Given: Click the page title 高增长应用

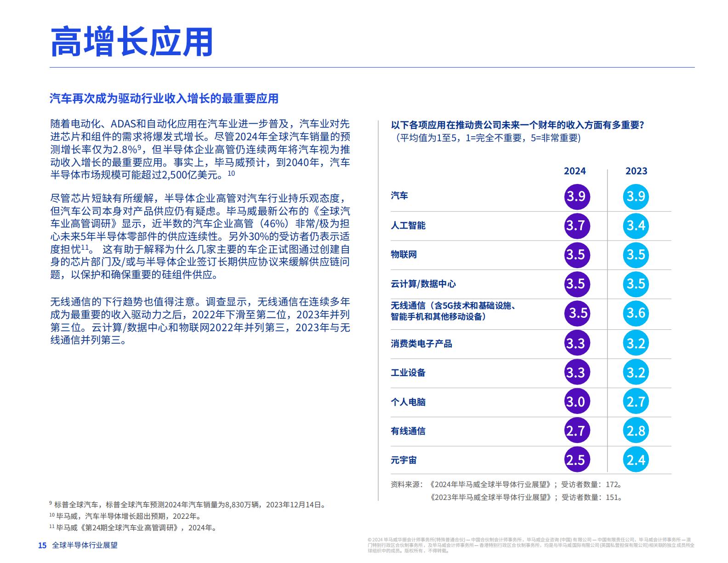Looking at the screenshot, I should 131,42.
